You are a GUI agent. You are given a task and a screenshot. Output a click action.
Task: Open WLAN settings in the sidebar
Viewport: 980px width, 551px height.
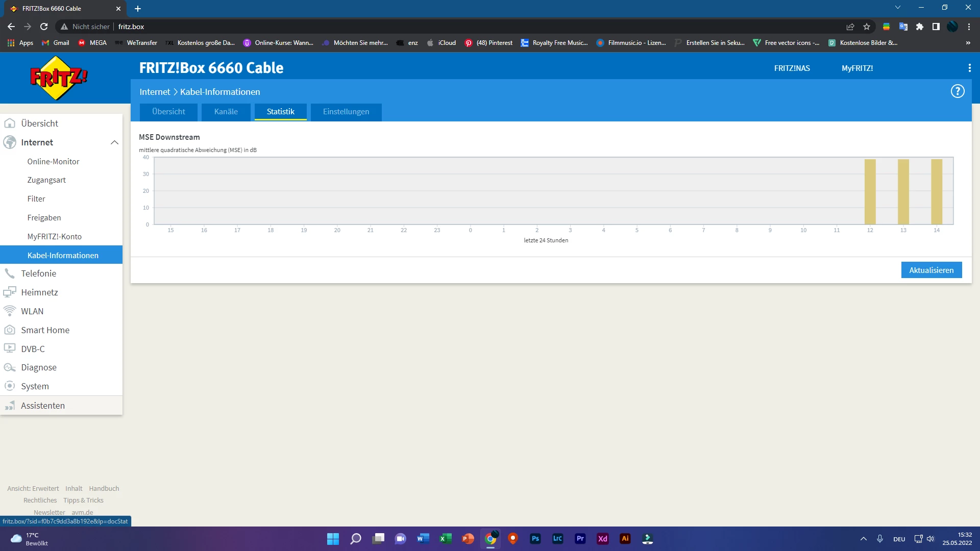coord(32,311)
